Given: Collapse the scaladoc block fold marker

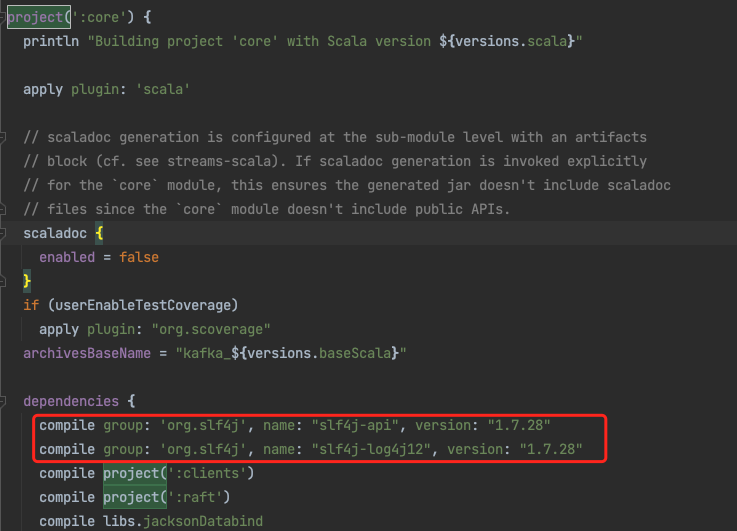Looking at the screenshot, I should point(6,232).
